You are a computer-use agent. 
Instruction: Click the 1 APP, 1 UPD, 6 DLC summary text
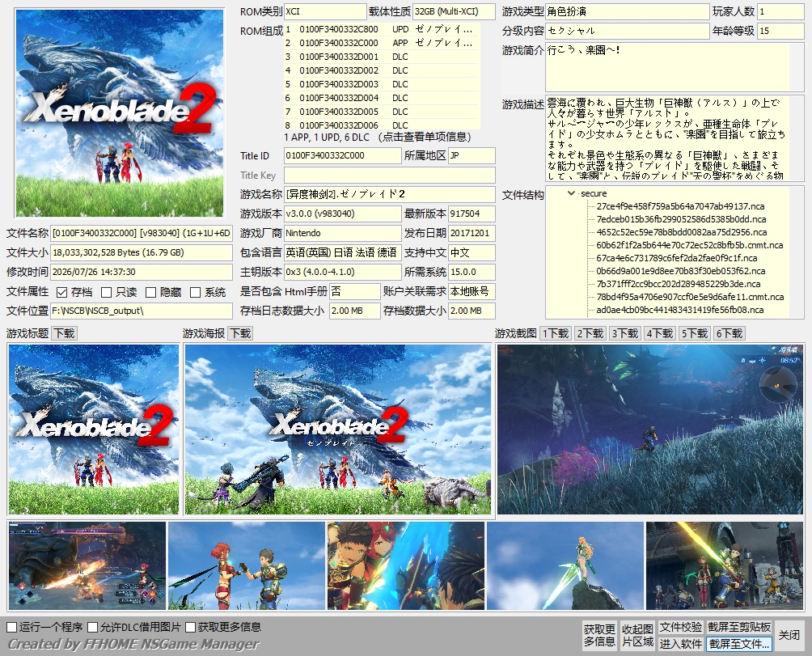326,138
